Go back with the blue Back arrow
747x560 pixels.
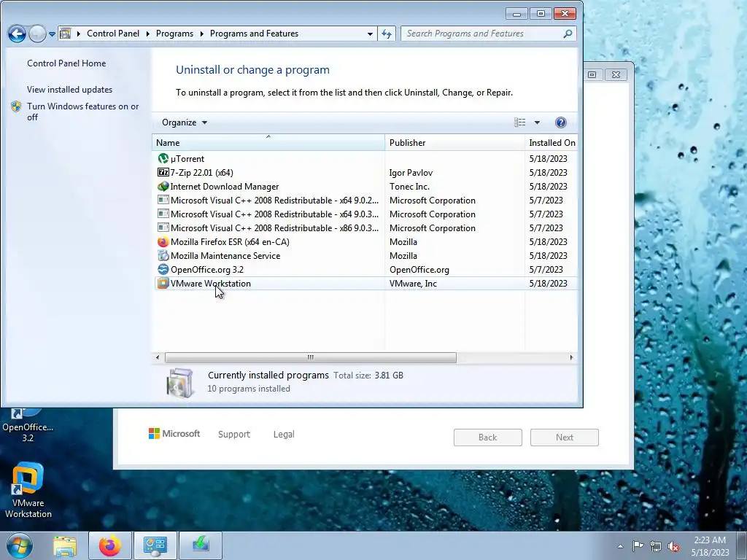coord(17,34)
